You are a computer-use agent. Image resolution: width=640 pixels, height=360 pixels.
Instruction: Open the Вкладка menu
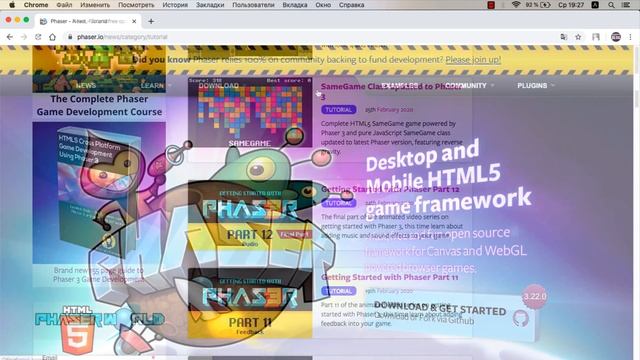click(295, 5)
